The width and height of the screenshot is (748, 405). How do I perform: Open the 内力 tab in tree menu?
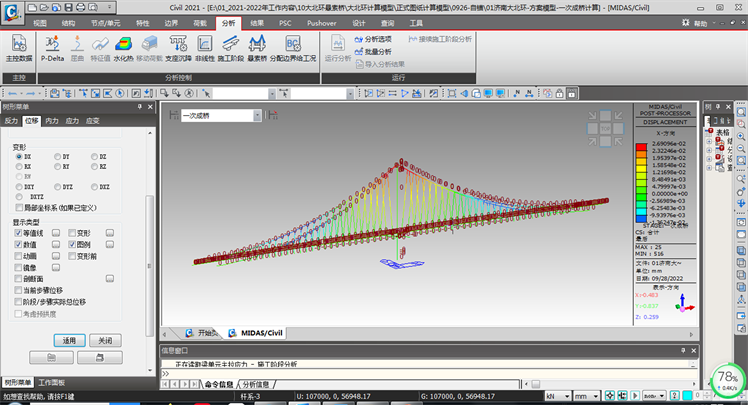pos(52,120)
